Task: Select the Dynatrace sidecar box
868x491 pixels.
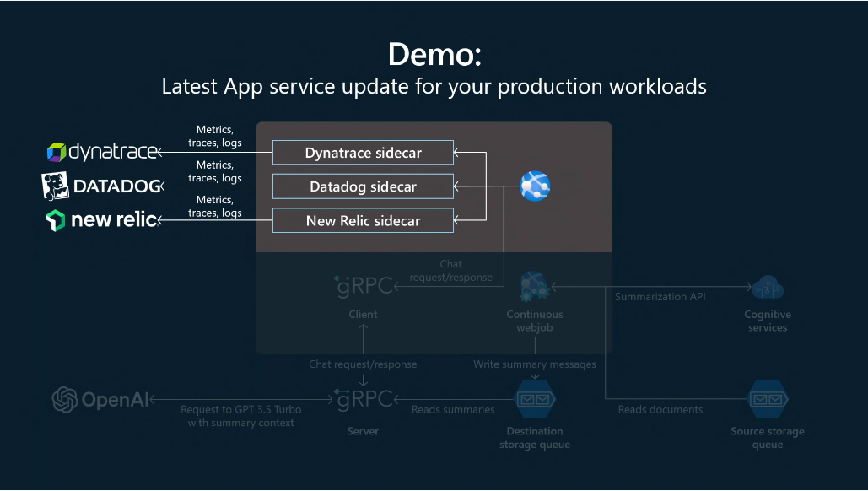Action: [363, 153]
